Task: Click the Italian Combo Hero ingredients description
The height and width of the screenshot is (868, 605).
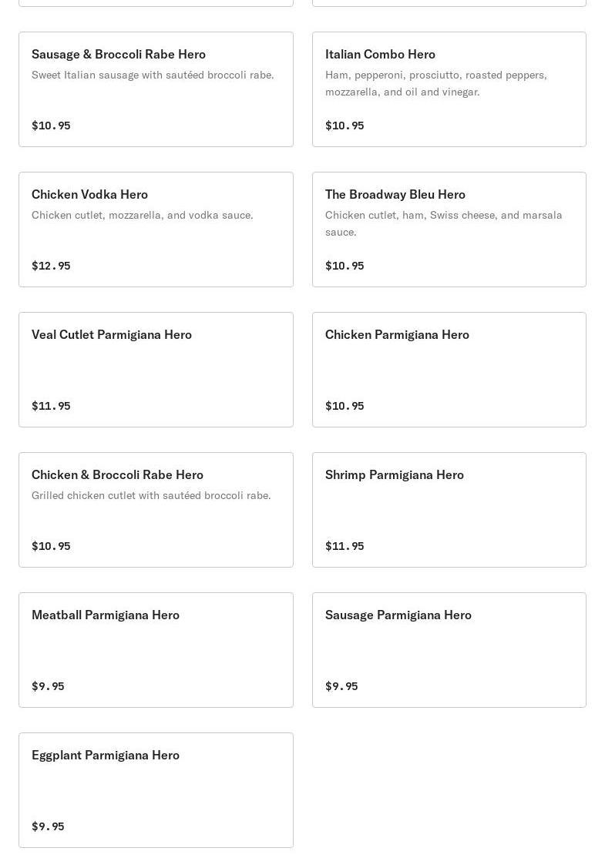Action: coord(435,83)
